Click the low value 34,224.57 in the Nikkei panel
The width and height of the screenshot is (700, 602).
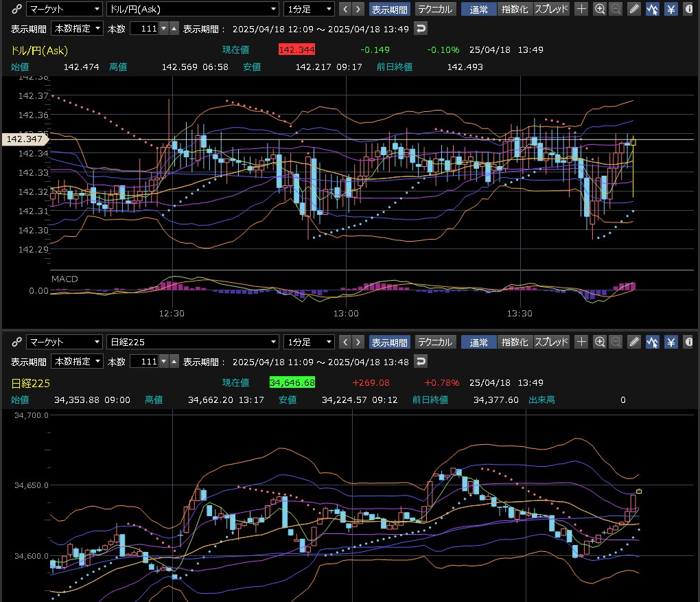point(345,400)
